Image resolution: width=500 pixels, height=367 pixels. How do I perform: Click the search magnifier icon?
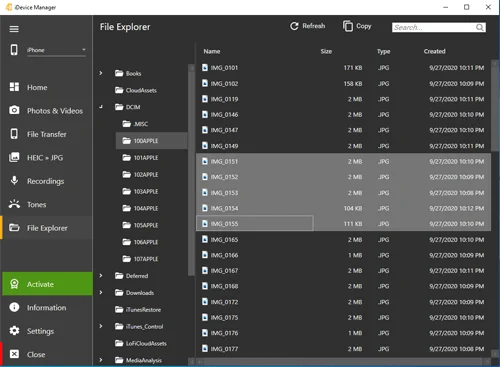pos(480,27)
